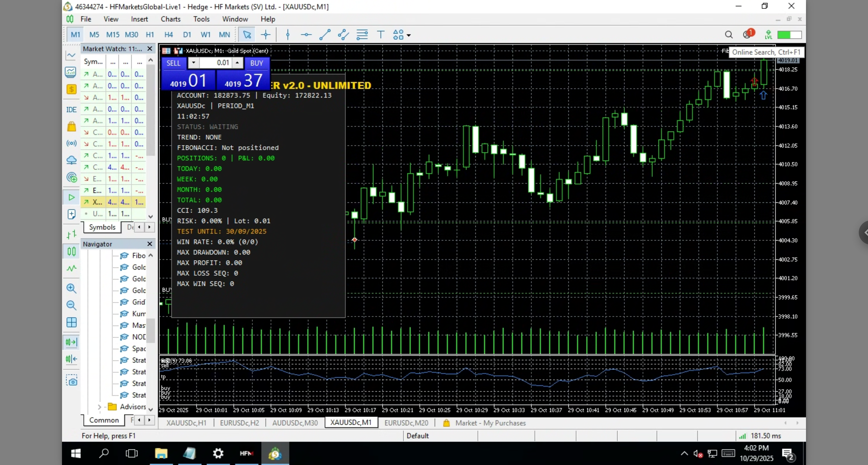Click the SELL button
The image size is (868, 465).
tap(173, 63)
